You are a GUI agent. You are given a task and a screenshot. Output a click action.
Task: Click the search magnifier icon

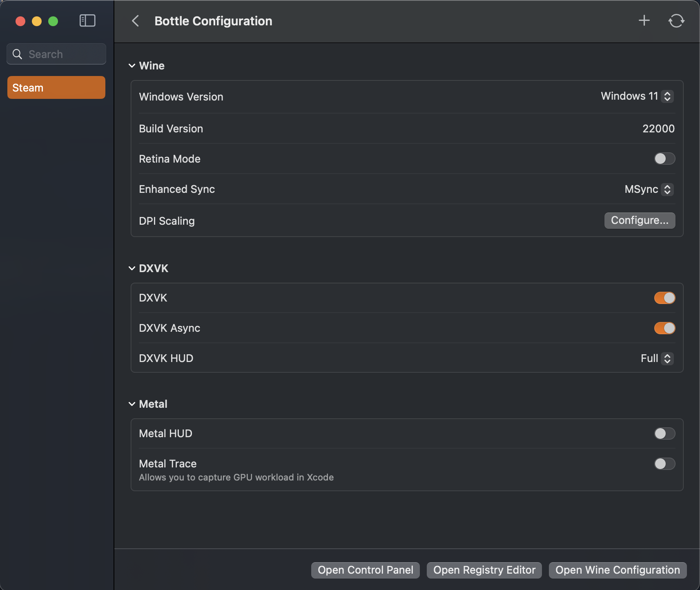coord(17,54)
